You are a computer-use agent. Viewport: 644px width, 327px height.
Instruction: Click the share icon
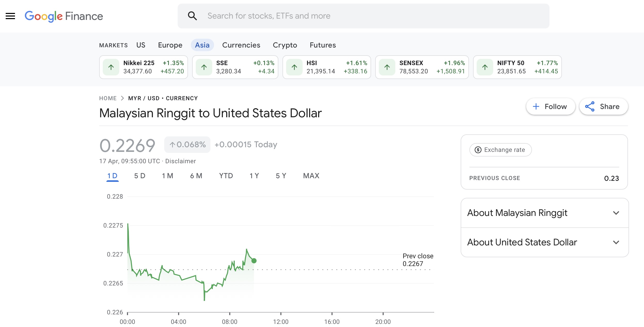point(590,106)
